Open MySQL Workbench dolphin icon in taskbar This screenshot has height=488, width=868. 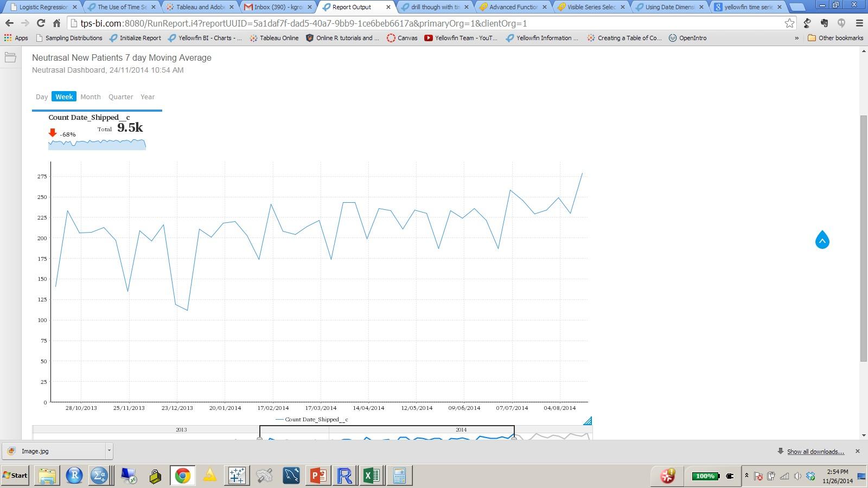click(x=291, y=476)
